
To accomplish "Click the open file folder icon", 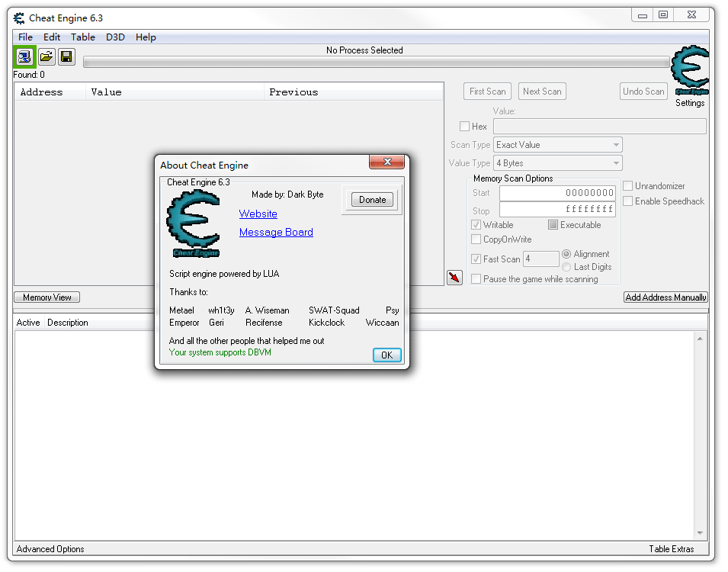I will tap(47, 56).
